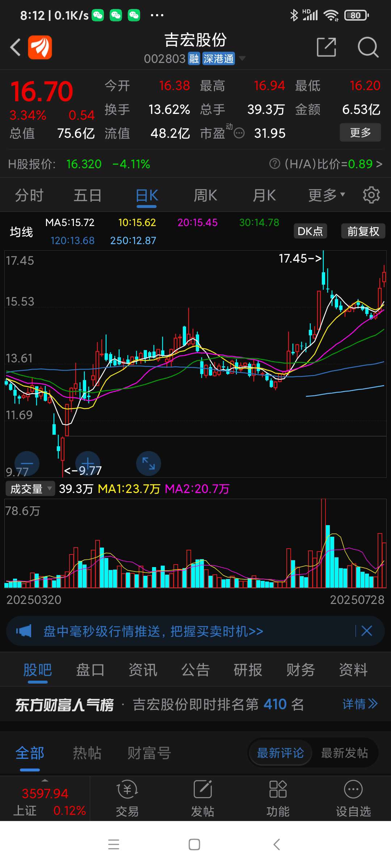Tap Android recent apps menu button

click(114, 844)
